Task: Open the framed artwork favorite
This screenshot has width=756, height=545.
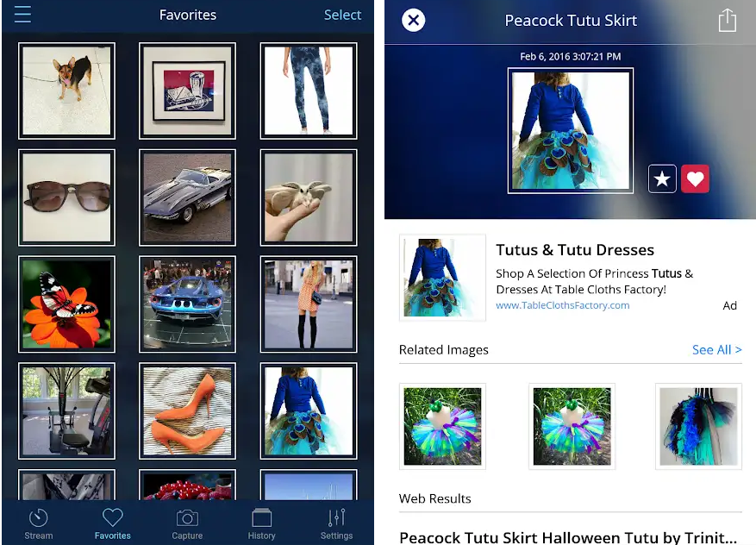Action: point(188,91)
